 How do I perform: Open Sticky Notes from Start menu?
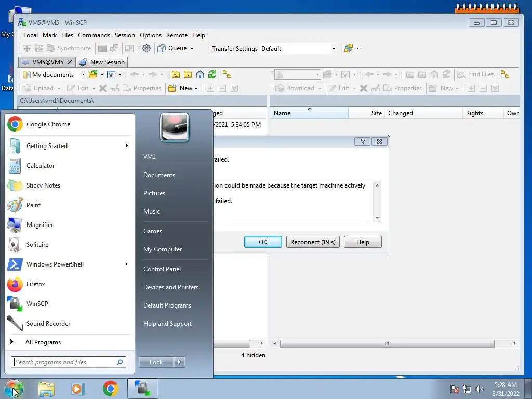pyautogui.click(x=70, y=185)
